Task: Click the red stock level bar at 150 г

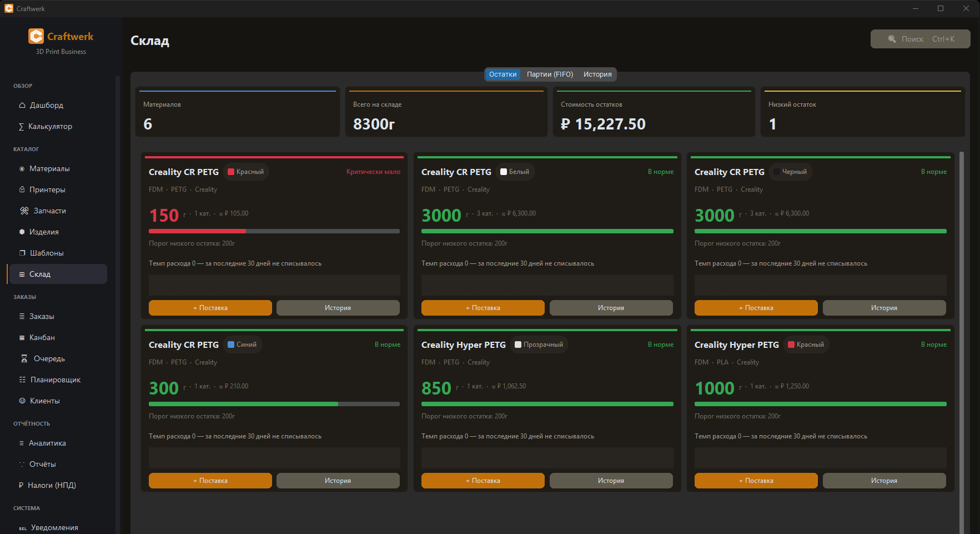Action: (x=197, y=231)
